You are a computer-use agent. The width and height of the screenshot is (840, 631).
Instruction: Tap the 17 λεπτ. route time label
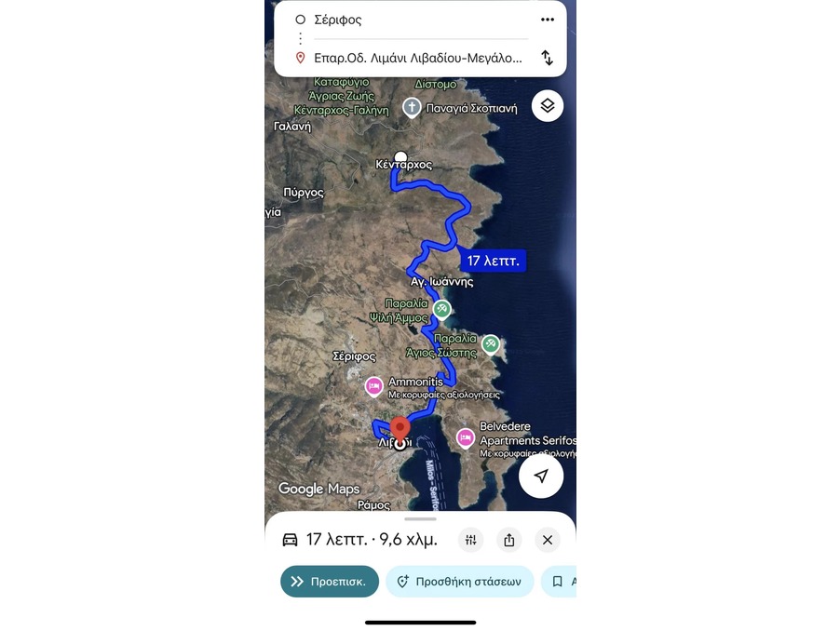[x=493, y=261]
